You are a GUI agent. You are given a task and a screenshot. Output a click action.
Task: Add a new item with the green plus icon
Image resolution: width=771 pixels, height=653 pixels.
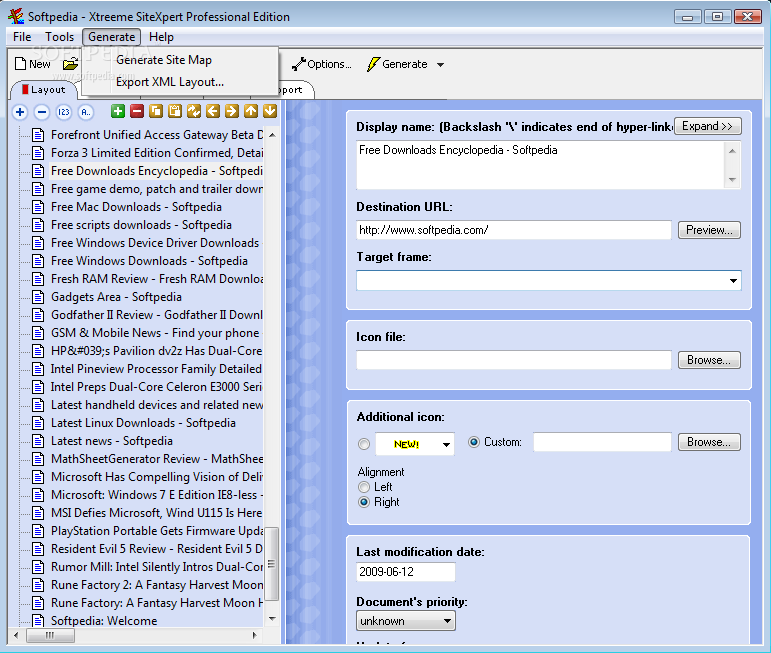[118, 111]
